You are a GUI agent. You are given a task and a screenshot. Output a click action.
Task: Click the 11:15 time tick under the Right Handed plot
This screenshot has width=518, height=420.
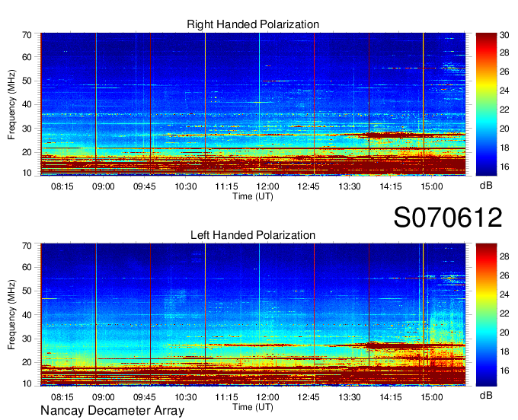click(x=227, y=186)
